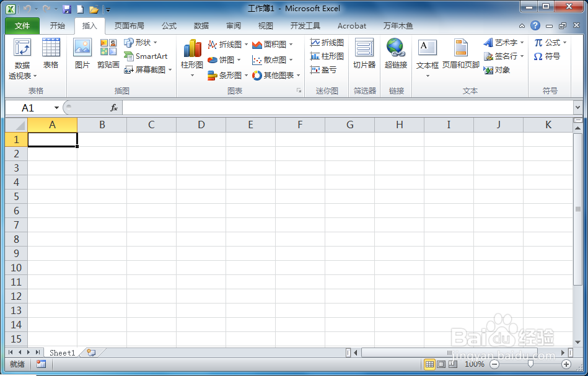Image resolution: width=588 pixels, height=376 pixels.
Task: Minimize the ribbon with the caret icon
Action: point(522,26)
